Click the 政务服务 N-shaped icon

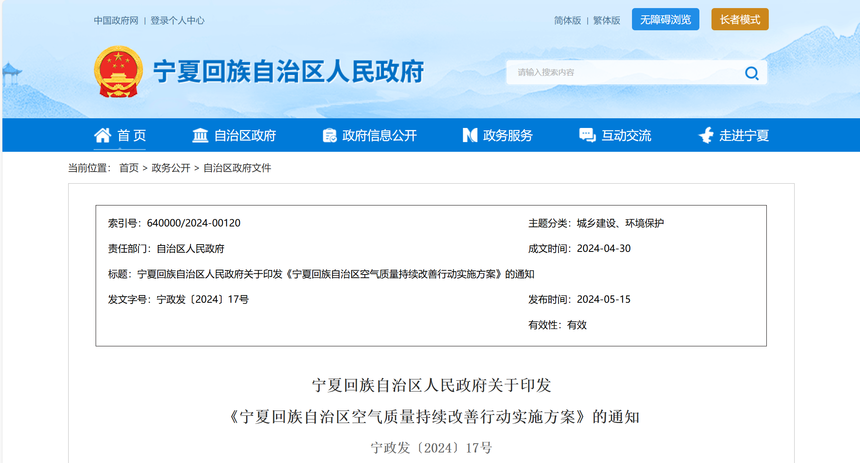[x=469, y=136]
